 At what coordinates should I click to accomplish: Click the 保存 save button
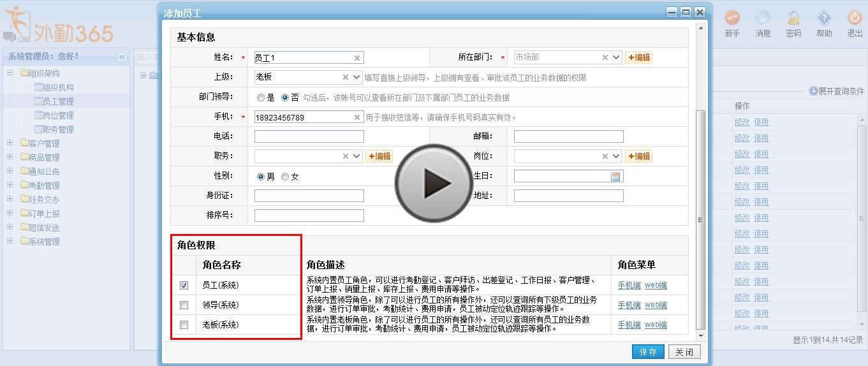648,352
